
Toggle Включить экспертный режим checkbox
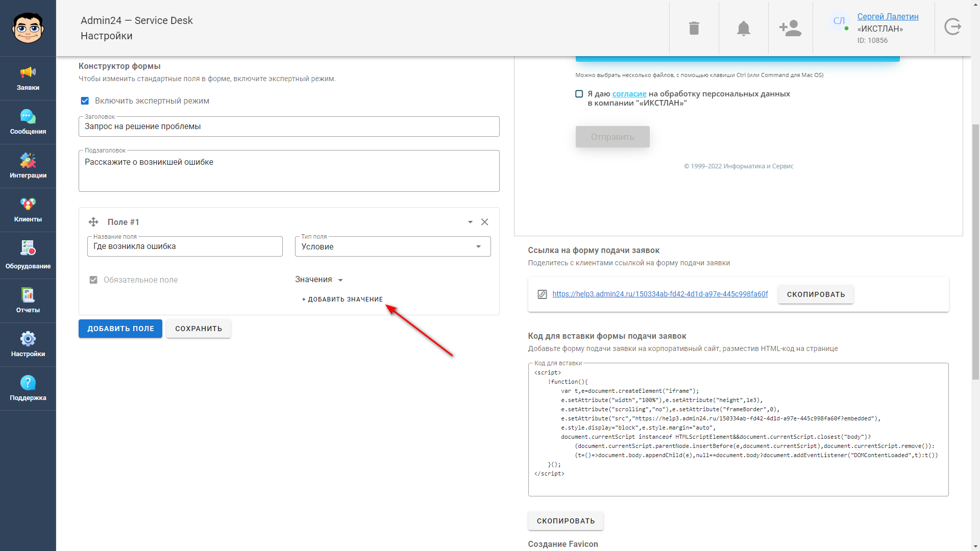(85, 101)
